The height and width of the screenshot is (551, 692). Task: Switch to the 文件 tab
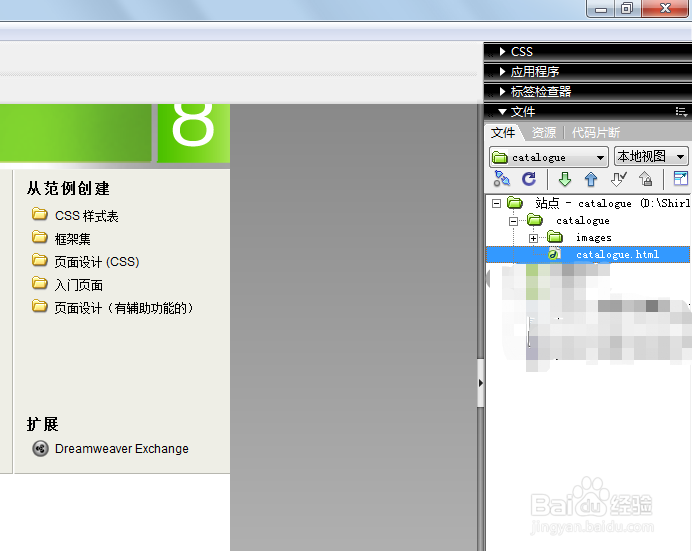503,132
